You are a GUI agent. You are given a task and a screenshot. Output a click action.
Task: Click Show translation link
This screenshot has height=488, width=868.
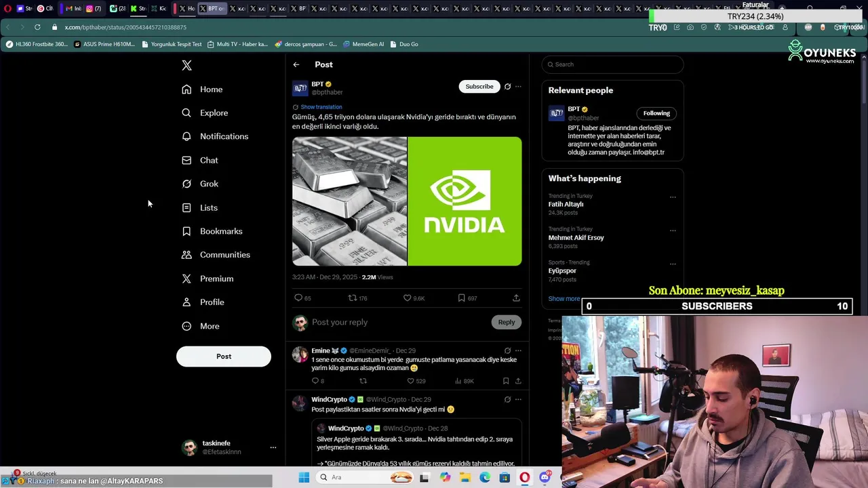(321, 107)
